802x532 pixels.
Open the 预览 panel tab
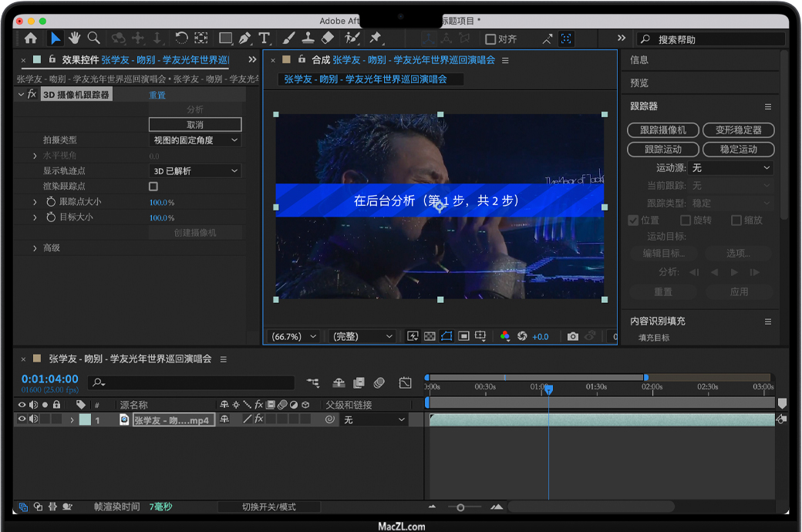639,82
